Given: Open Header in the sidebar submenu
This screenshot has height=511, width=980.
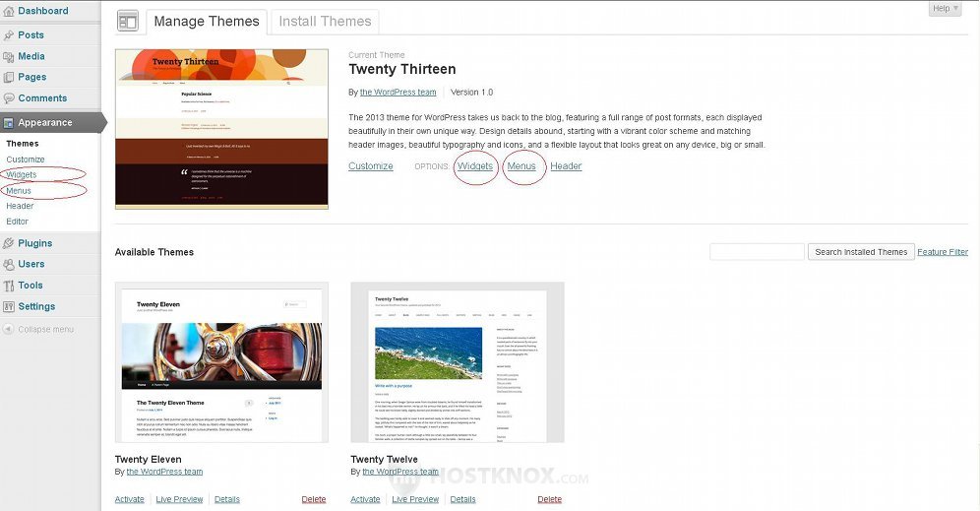Looking at the screenshot, I should tap(20, 206).
